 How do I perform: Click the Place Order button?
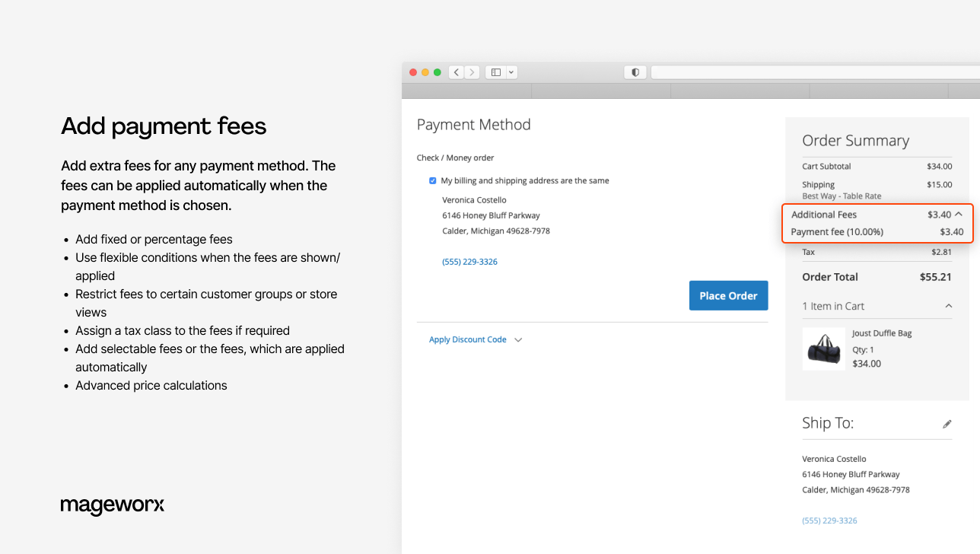tap(728, 295)
